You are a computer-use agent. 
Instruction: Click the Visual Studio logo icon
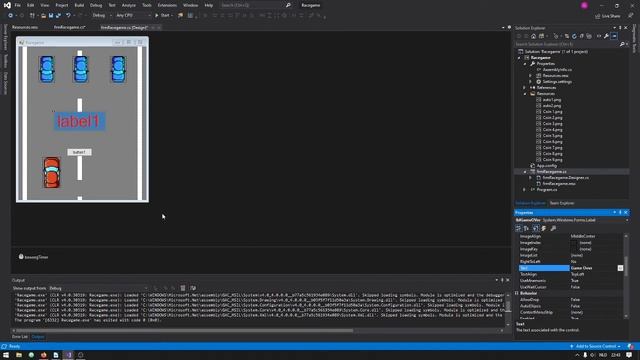tap(7, 5)
